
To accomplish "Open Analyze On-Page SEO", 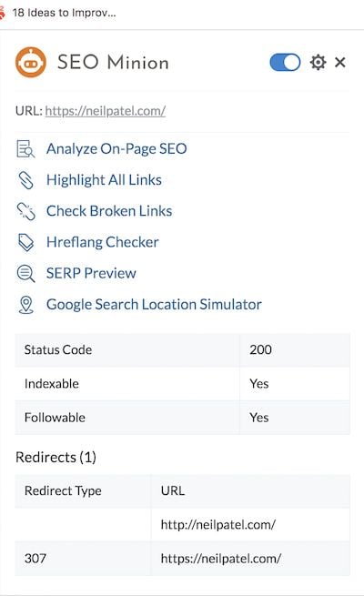I will 116,148.
